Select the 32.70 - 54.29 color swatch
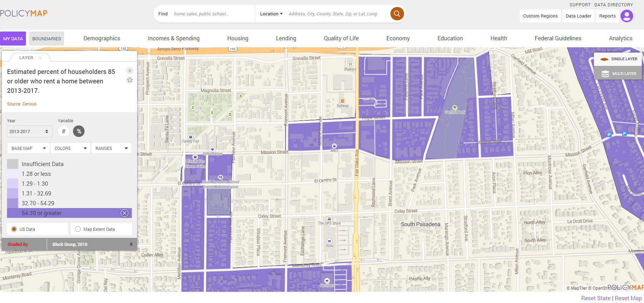Screen dimensions: 644x303 point(13,203)
